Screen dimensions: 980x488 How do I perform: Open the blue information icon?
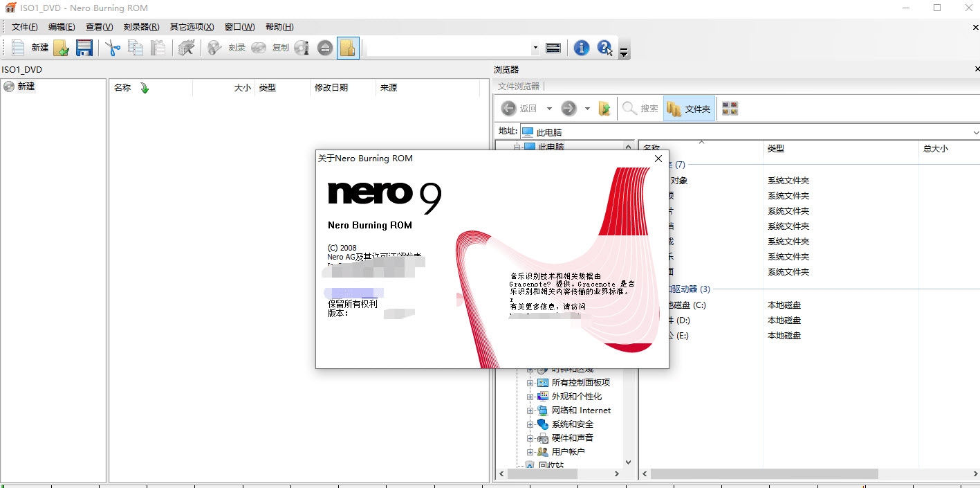point(582,48)
